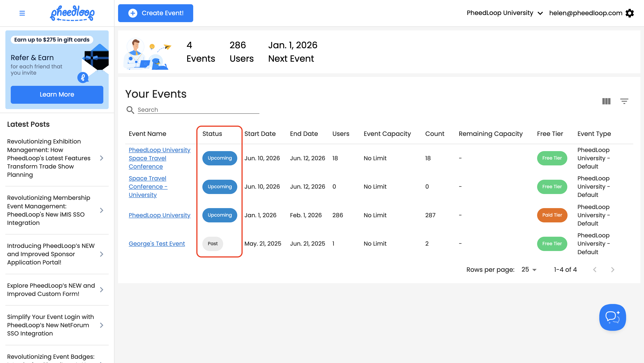This screenshot has height=363, width=644.
Task: Click the orange Paid Tier badge
Action: [x=552, y=215]
